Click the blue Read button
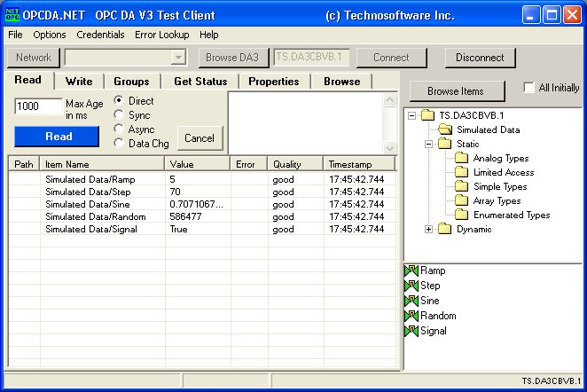The width and height of the screenshot is (587, 392). pos(57,137)
